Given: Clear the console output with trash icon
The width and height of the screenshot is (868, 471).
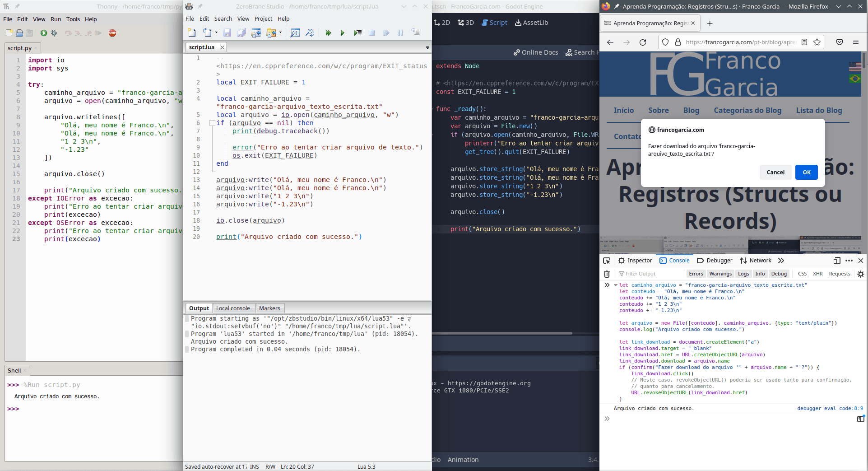Looking at the screenshot, I should pyautogui.click(x=607, y=274).
